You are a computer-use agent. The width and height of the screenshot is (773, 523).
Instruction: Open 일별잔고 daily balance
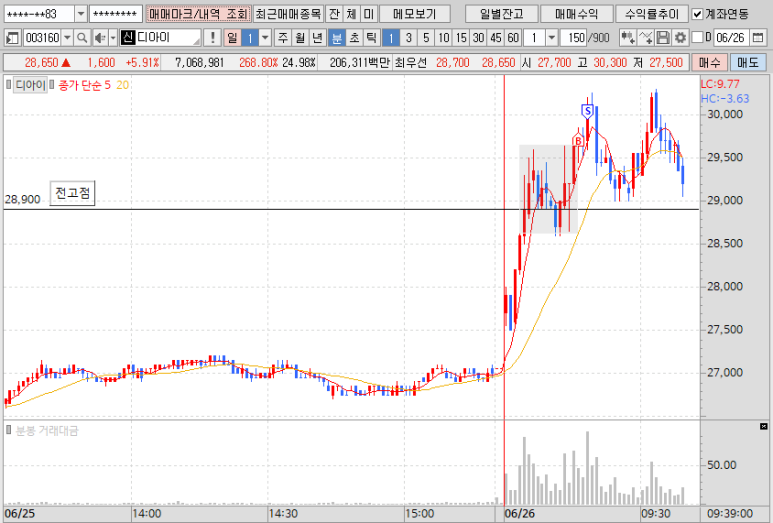pos(501,14)
